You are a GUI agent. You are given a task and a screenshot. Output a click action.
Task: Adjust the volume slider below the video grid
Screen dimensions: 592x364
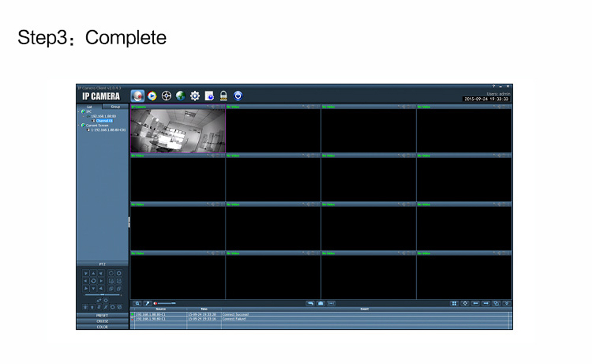(166, 303)
